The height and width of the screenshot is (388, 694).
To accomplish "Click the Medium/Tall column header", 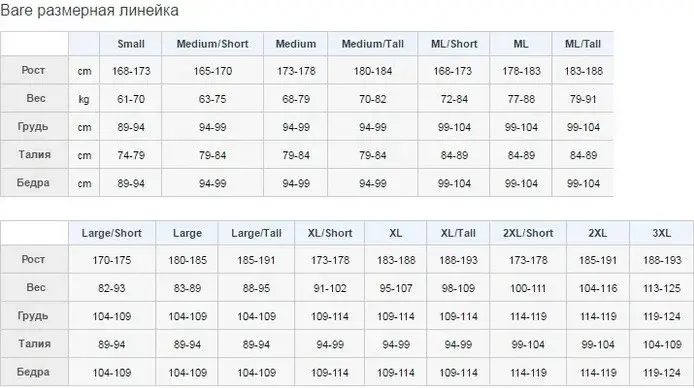I will (373, 44).
